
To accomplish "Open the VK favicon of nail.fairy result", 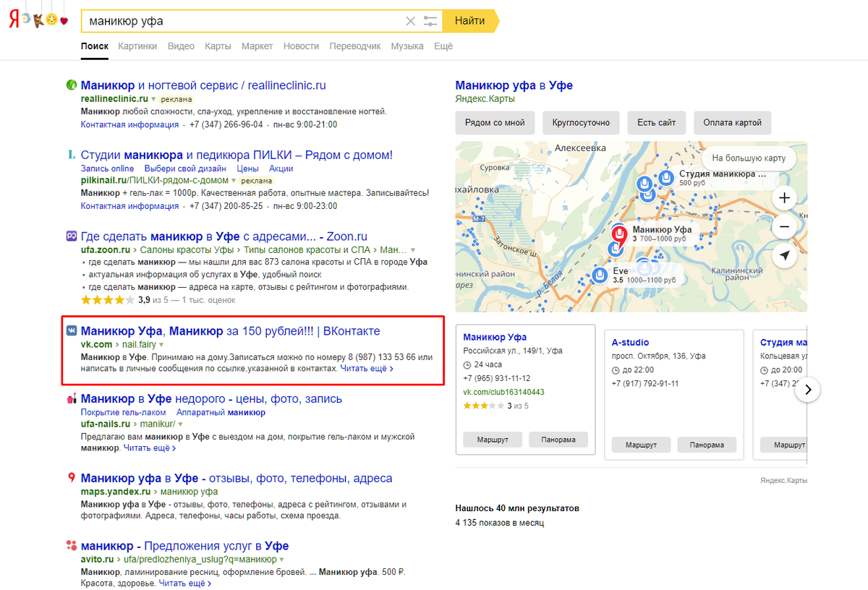I will tap(72, 331).
